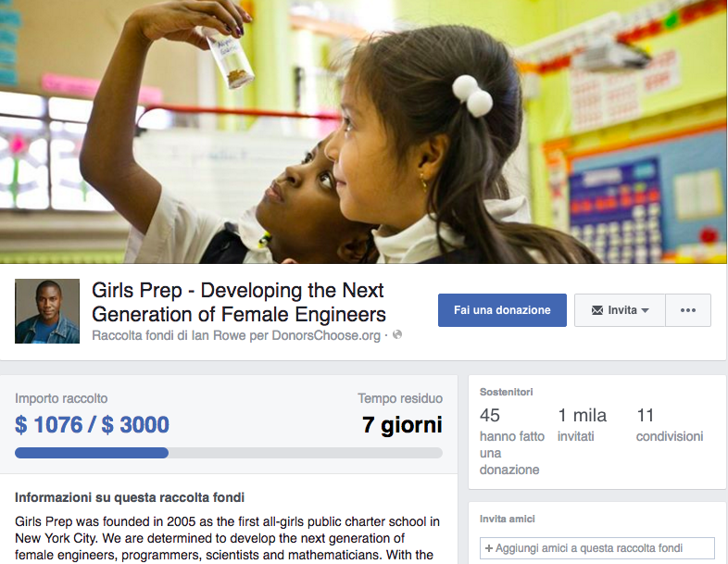Click the $ 1076 / $ 3000 amount

pyautogui.click(x=92, y=424)
